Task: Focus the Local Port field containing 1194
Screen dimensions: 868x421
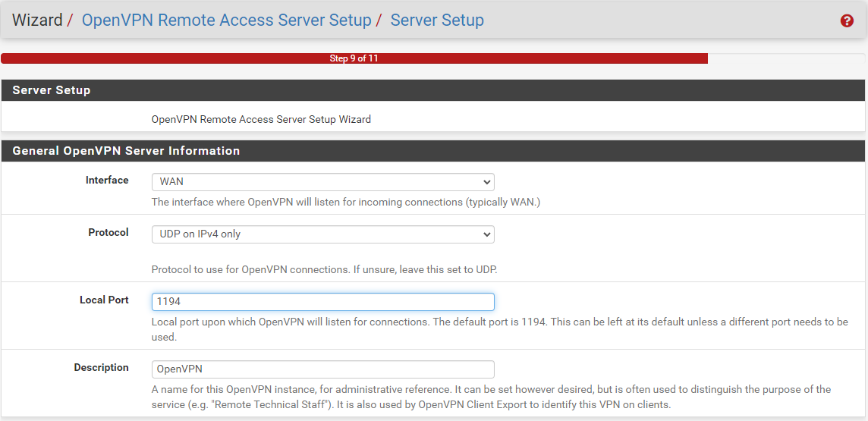Action: pos(322,301)
